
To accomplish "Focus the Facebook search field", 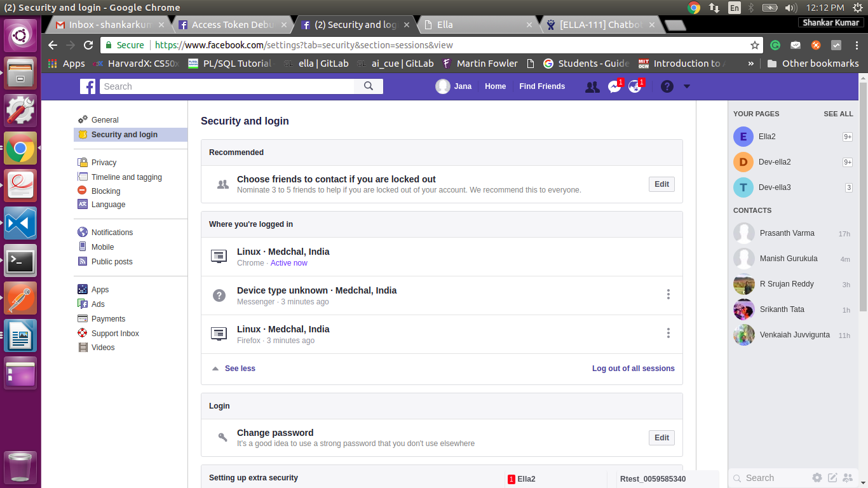I will (x=227, y=86).
